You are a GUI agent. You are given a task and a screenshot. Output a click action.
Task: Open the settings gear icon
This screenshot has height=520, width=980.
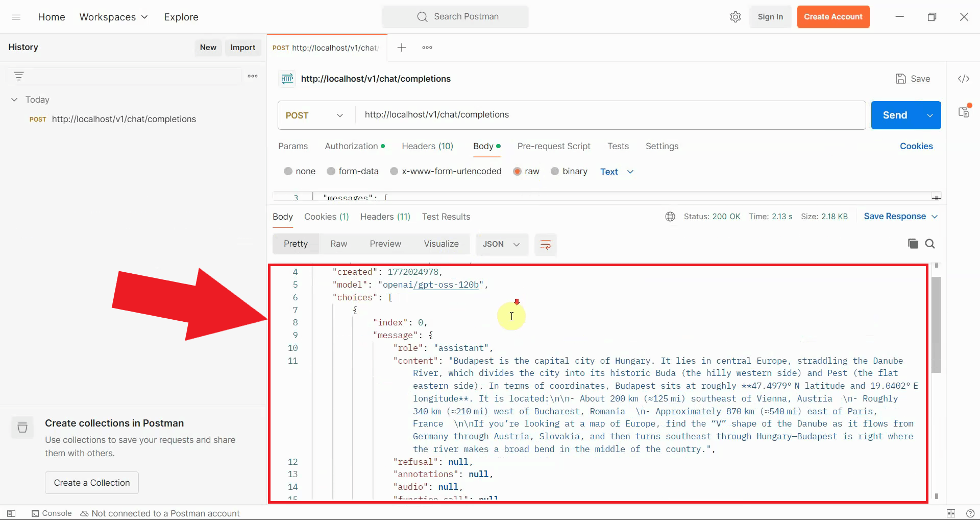(735, 17)
